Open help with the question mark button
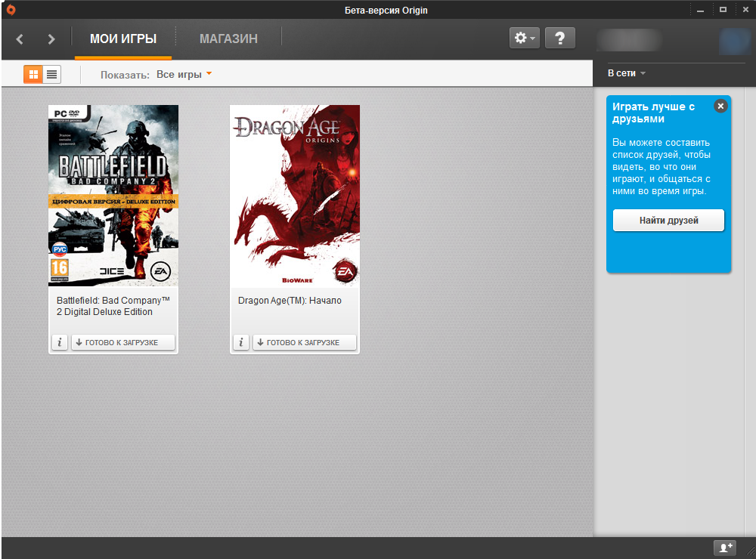756x559 pixels. click(x=559, y=39)
